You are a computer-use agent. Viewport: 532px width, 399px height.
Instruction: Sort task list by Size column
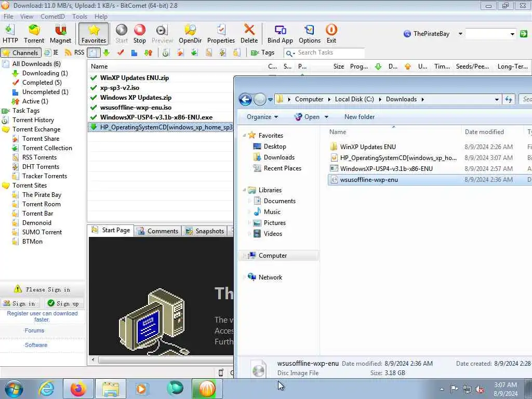point(338,66)
